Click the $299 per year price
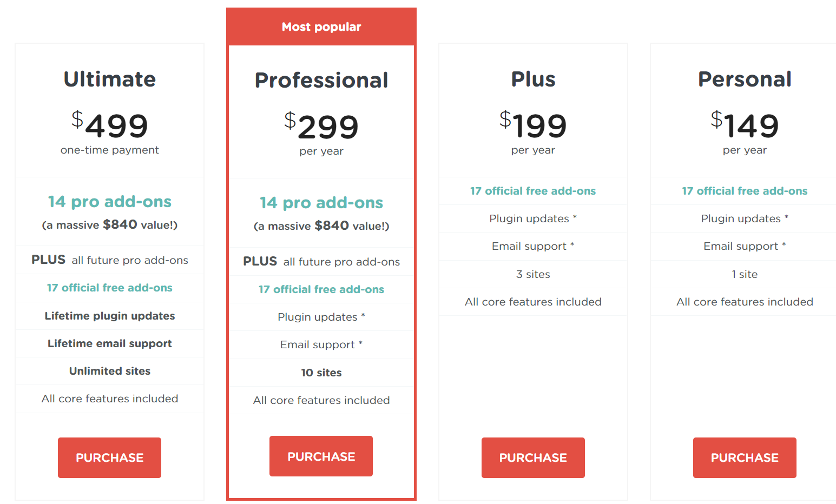Screen dimensions: 836x504 tap(327, 127)
